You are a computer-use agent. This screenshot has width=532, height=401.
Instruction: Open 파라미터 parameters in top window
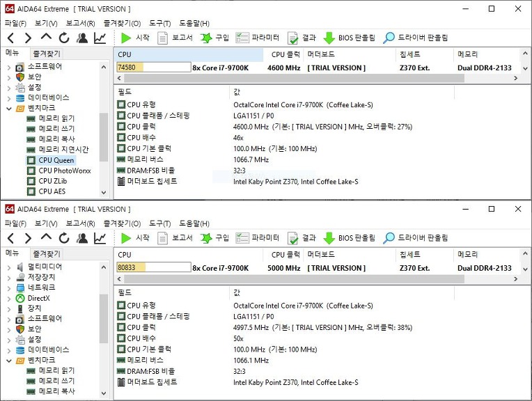click(258, 38)
